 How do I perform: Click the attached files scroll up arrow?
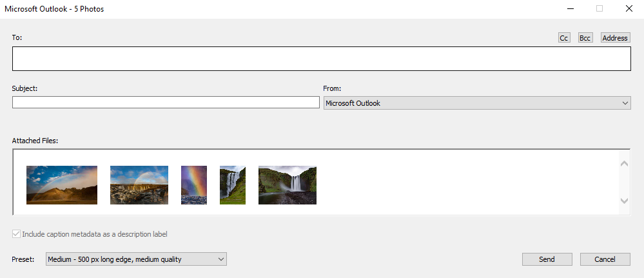pyautogui.click(x=624, y=164)
